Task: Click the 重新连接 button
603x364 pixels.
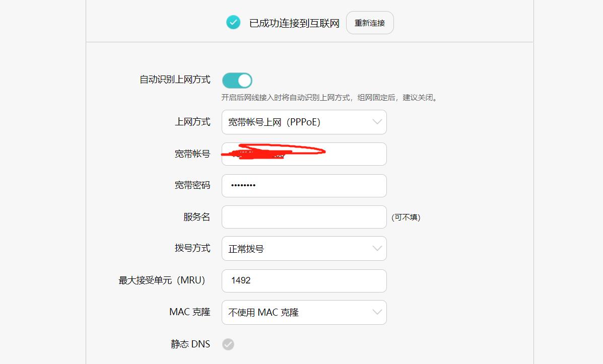Action: pyautogui.click(x=370, y=22)
